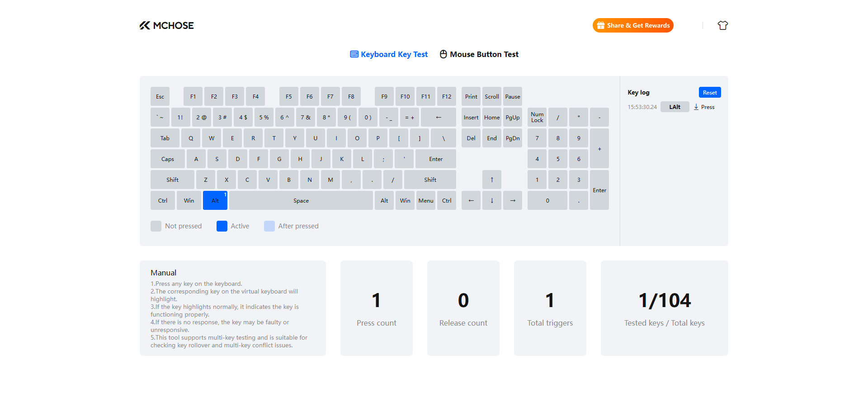
Task: Click the Insert key
Action: 471,117
